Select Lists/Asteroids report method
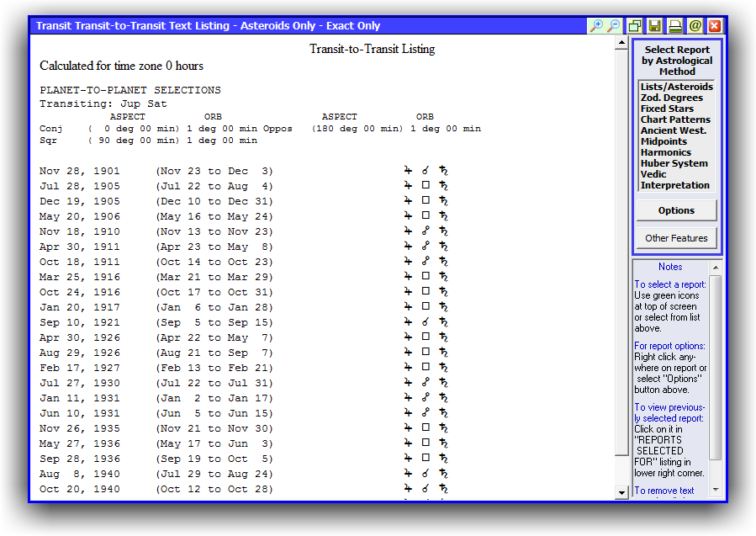This screenshot has height=536, width=756. tap(676, 87)
